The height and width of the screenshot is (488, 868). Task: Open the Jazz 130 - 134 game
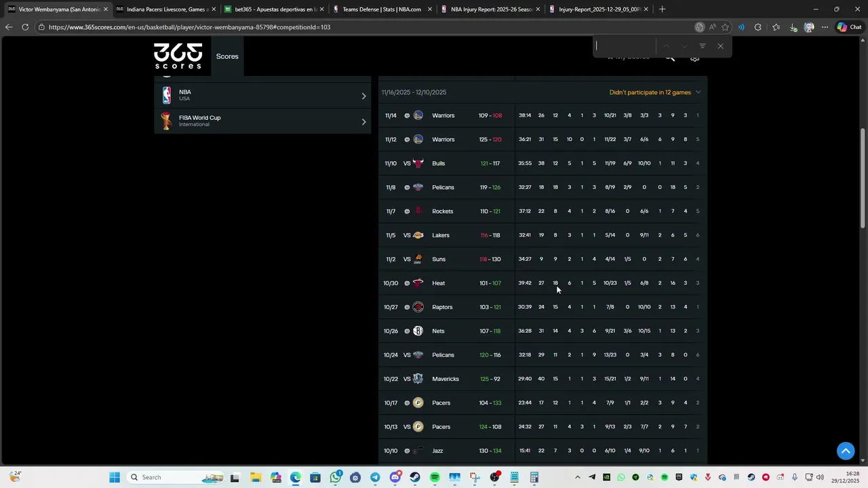click(x=543, y=451)
